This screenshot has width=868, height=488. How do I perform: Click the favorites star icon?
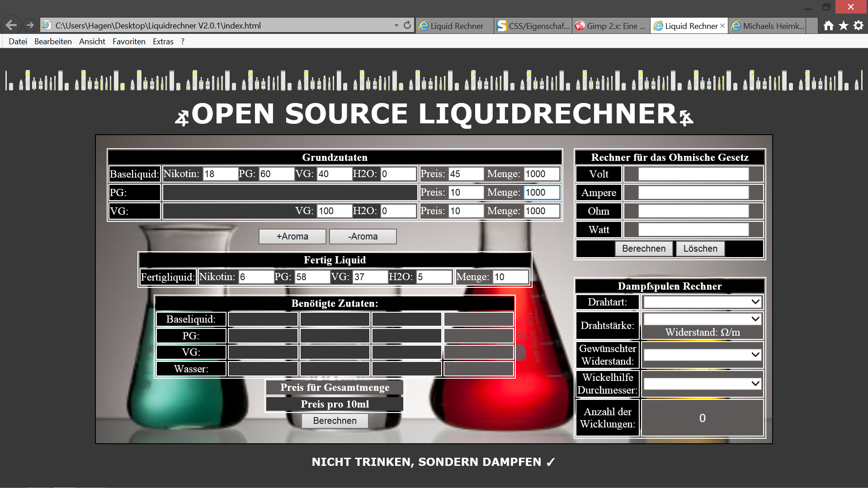(843, 26)
